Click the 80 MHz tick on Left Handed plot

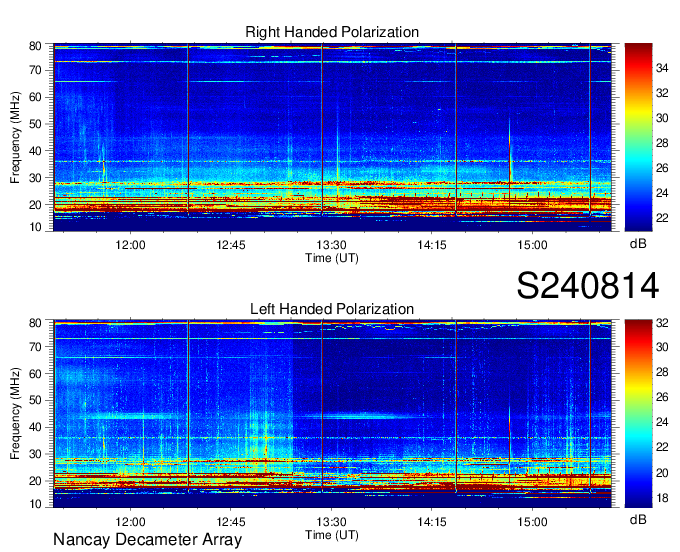point(35,323)
